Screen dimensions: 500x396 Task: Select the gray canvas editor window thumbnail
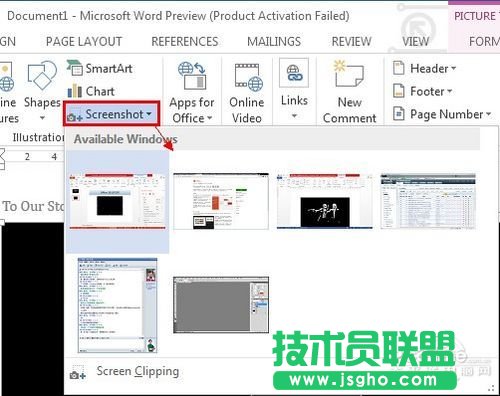pyautogui.click(x=221, y=305)
